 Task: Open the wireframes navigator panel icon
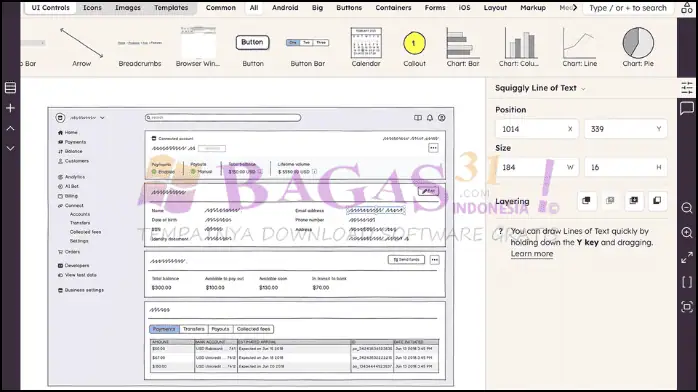10,88
